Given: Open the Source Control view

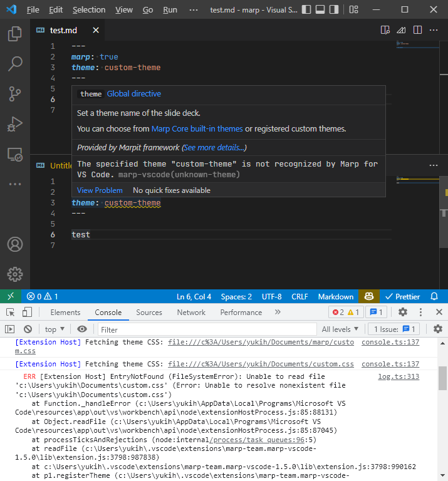Looking at the screenshot, I should click(15, 94).
